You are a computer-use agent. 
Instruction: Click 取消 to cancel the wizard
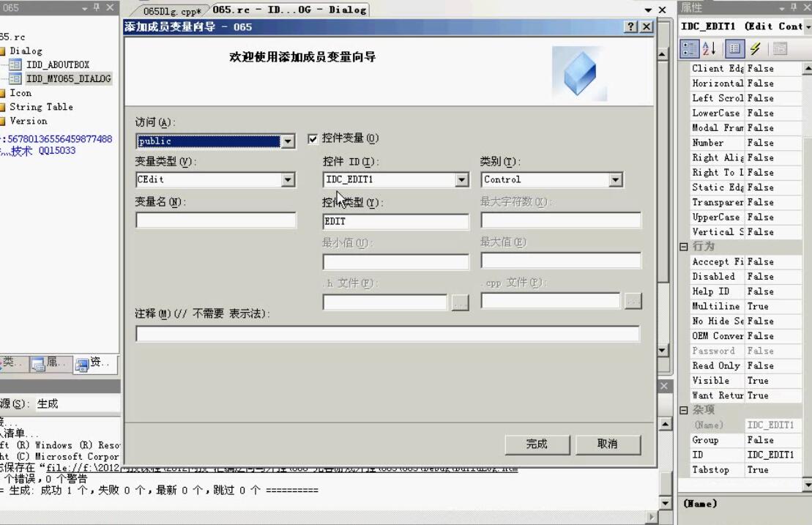[608, 444]
